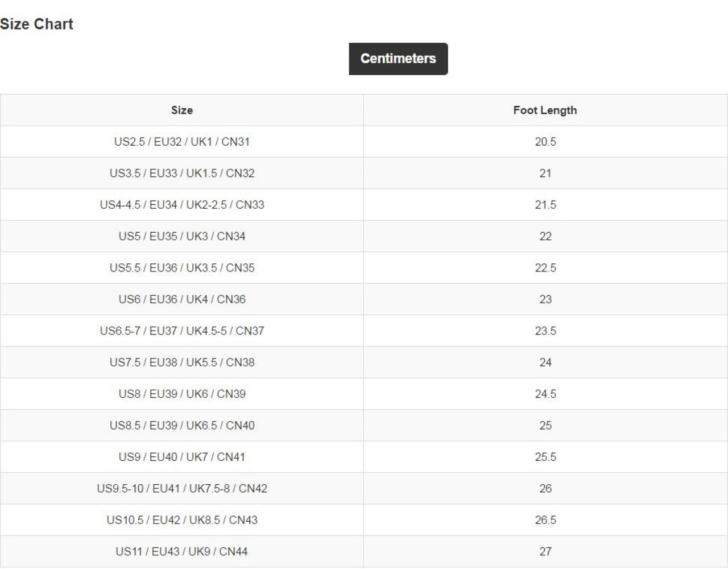Click the Size Chart heading
The width and height of the screenshot is (728, 569).
pyautogui.click(x=37, y=24)
